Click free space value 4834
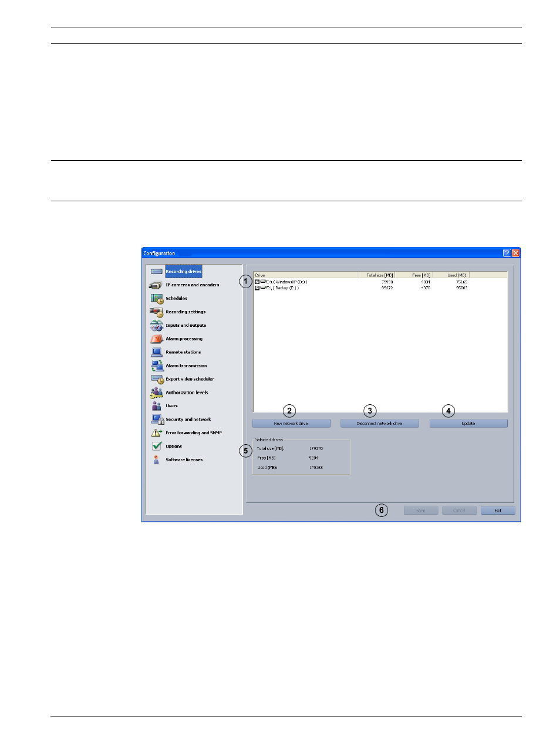560x747 pixels. pyautogui.click(x=426, y=282)
